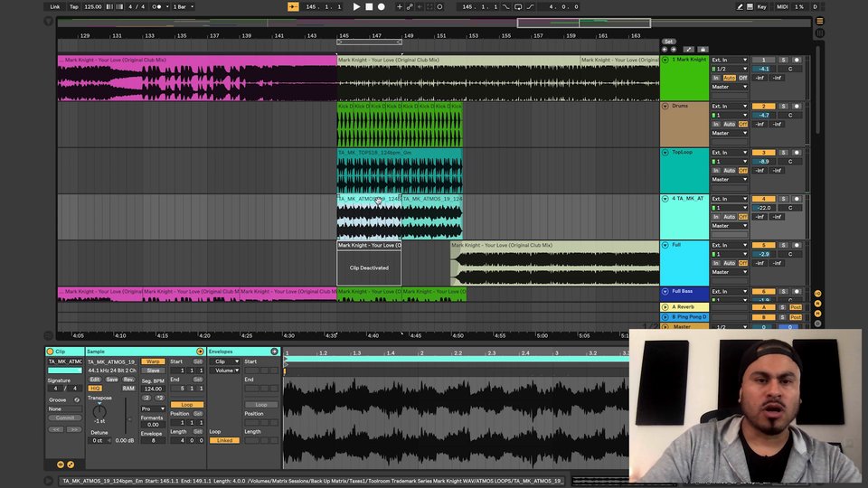
Task: Unfold the A Reverb return track
Action: [x=665, y=307]
